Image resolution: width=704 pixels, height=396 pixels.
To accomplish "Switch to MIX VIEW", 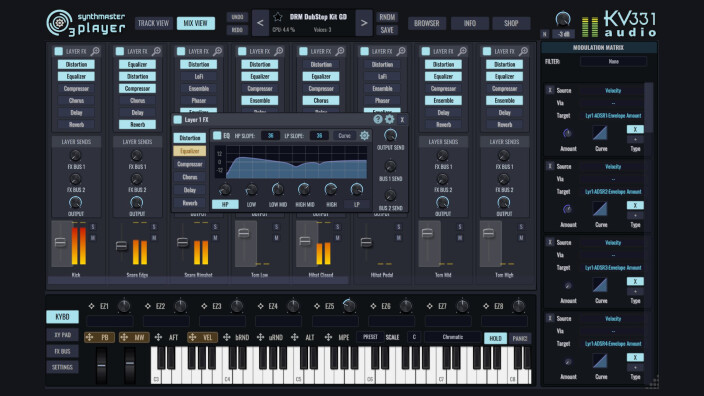I will click(x=196, y=23).
